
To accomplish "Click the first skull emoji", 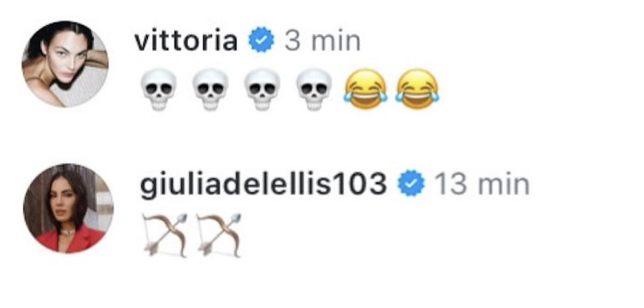I will pyautogui.click(x=159, y=90).
